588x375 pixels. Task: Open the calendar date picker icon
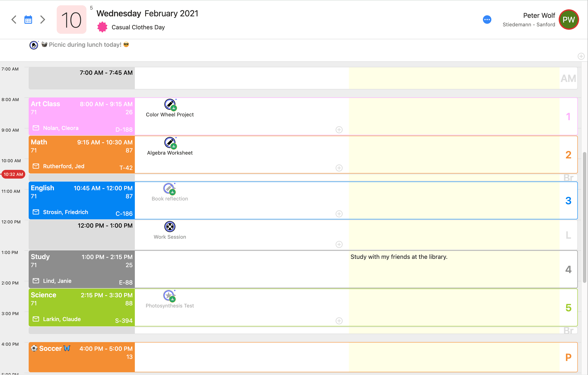pos(28,20)
